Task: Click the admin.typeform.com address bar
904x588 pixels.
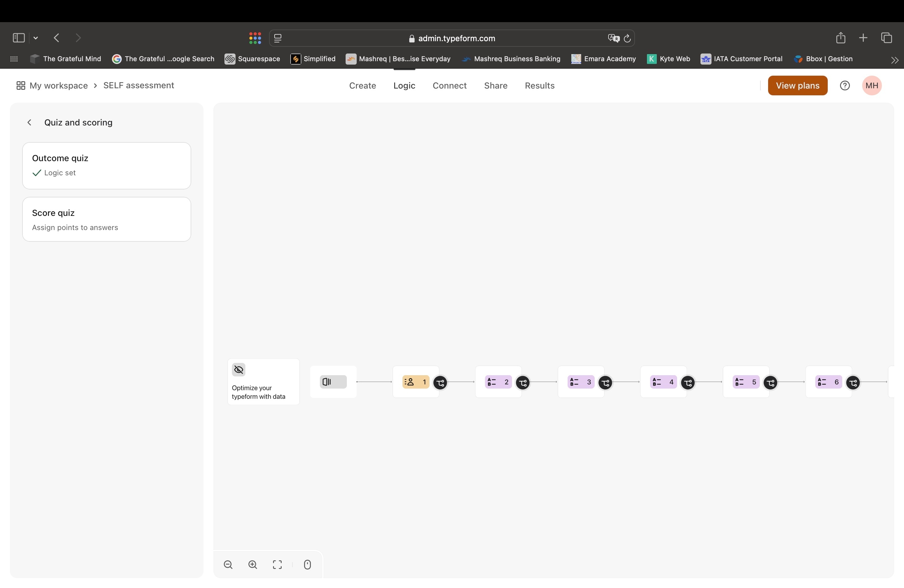Action: tap(452, 38)
